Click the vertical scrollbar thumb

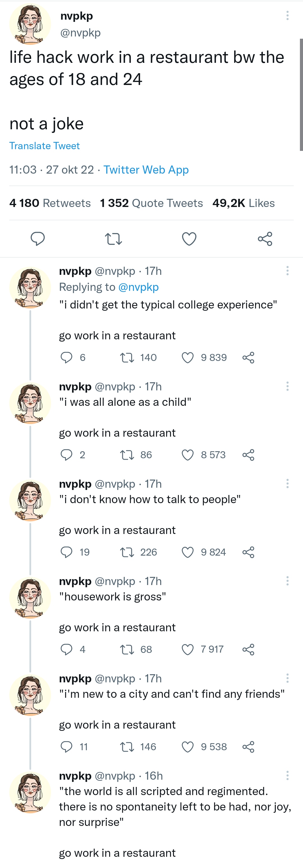pyautogui.click(x=301, y=94)
